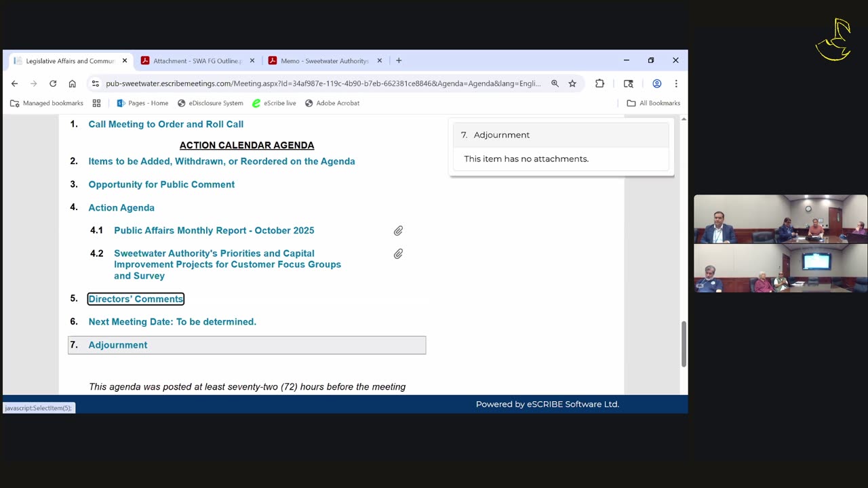The width and height of the screenshot is (868, 488).
Task: Click the page vertical scrollbar thumb
Action: 684,344
